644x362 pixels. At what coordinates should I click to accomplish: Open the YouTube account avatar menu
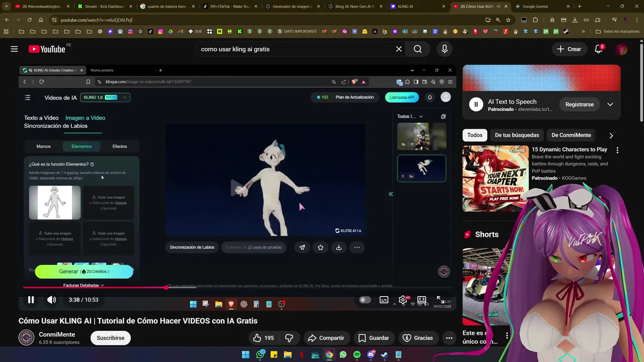[621, 49]
